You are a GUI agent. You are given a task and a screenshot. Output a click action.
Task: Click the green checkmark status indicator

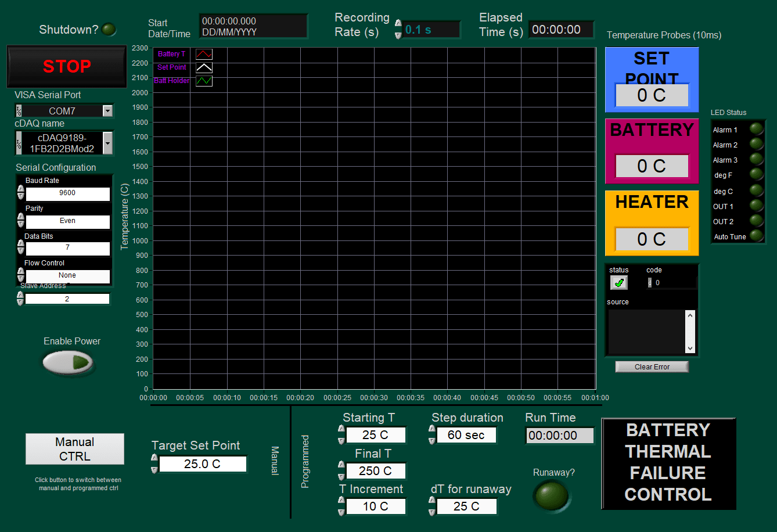[x=619, y=283]
